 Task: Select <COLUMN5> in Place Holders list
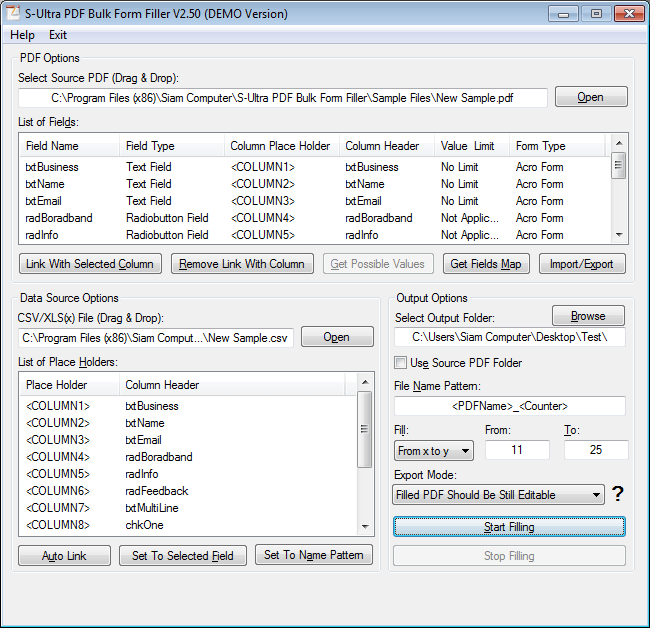[188, 474]
